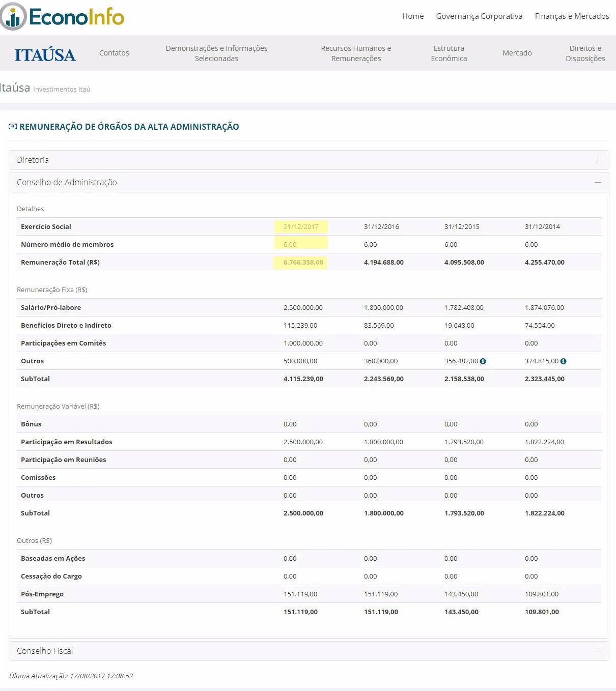Click Remuneração Variável (R$) section label

(58, 407)
